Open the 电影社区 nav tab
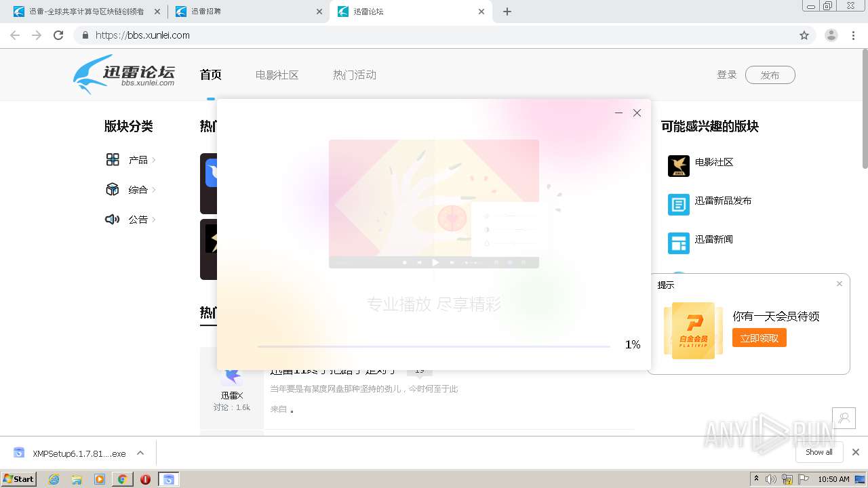This screenshot has height=488, width=868. 277,75
